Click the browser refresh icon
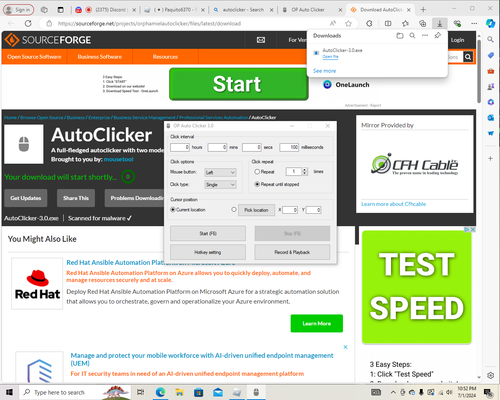 [x=28, y=23]
